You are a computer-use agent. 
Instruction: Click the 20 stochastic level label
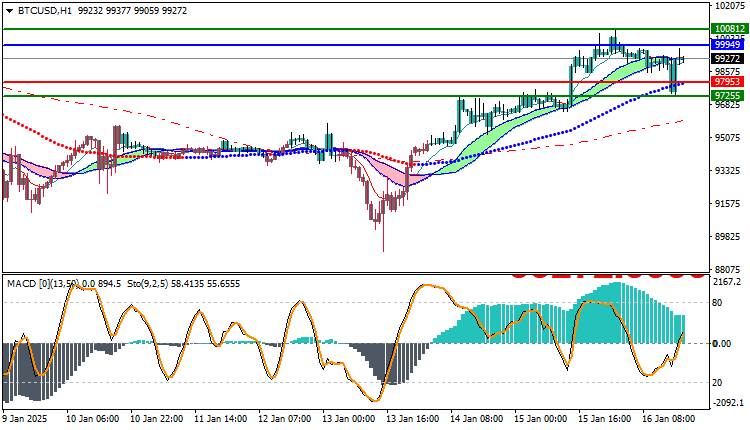pyautogui.click(x=717, y=383)
